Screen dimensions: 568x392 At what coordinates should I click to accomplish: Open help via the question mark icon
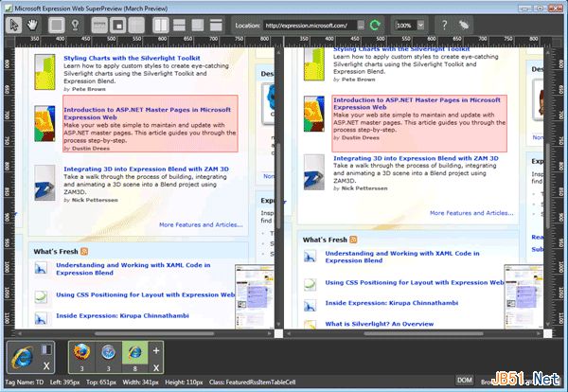pyautogui.click(x=445, y=24)
